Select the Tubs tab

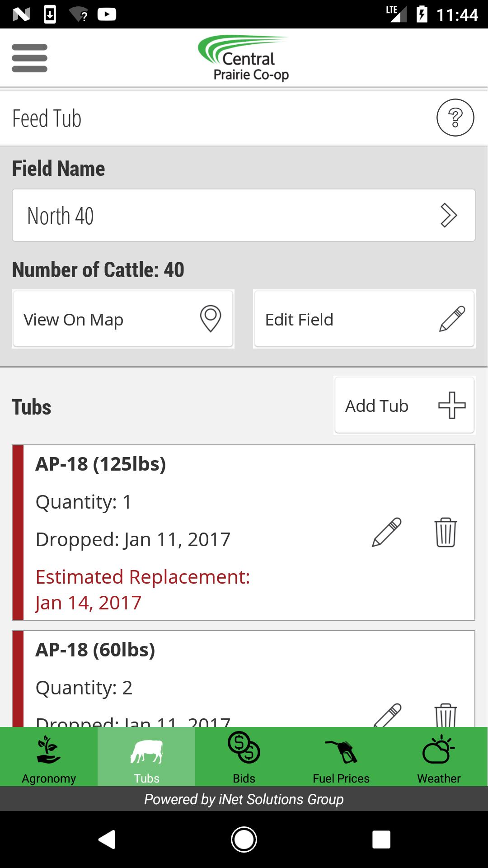coord(146,756)
